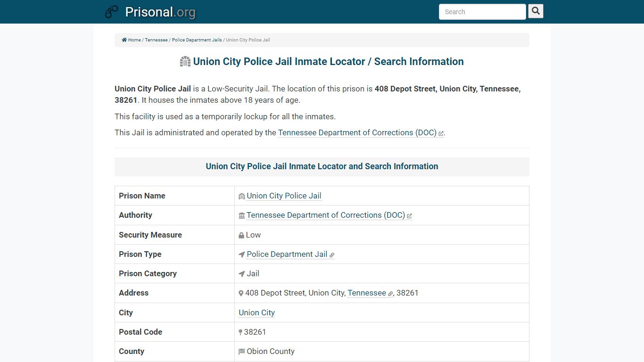Image resolution: width=644 pixels, height=362 pixels.
Task: Click arrow icon in Prison Category row
Action: point(242,274)
